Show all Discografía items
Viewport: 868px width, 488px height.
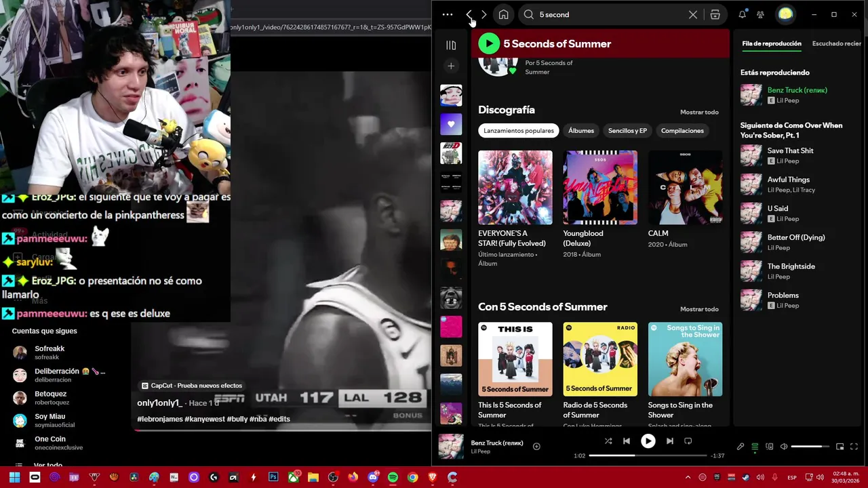click(699, 112)
